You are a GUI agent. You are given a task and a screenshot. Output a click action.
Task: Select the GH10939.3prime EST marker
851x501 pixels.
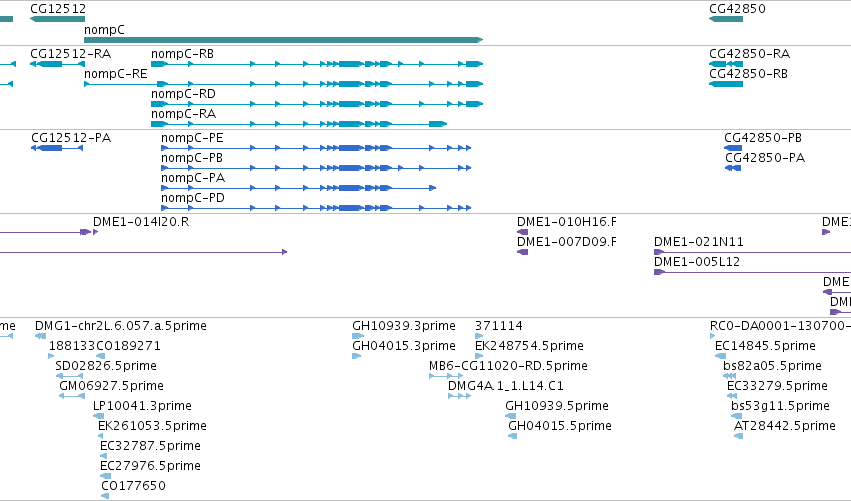tap(358, 336)
